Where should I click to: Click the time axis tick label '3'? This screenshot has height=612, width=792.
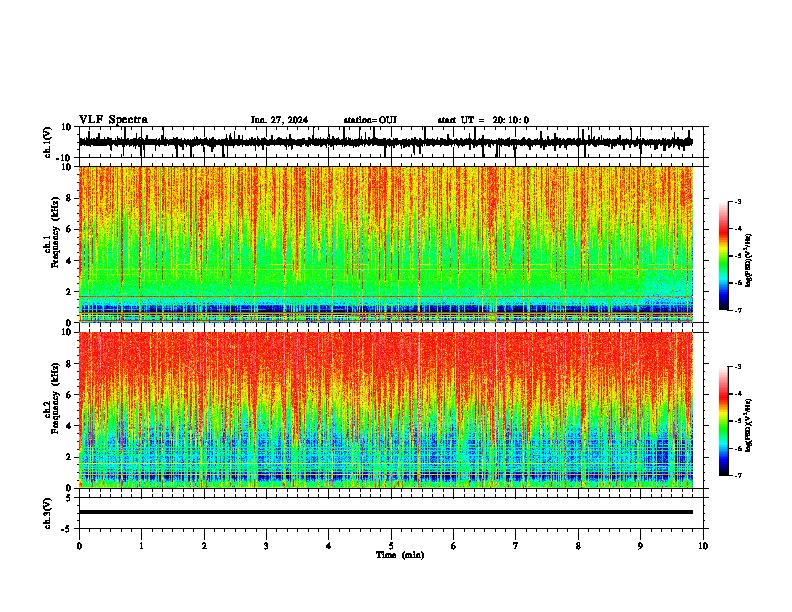[x=266, y=546]
